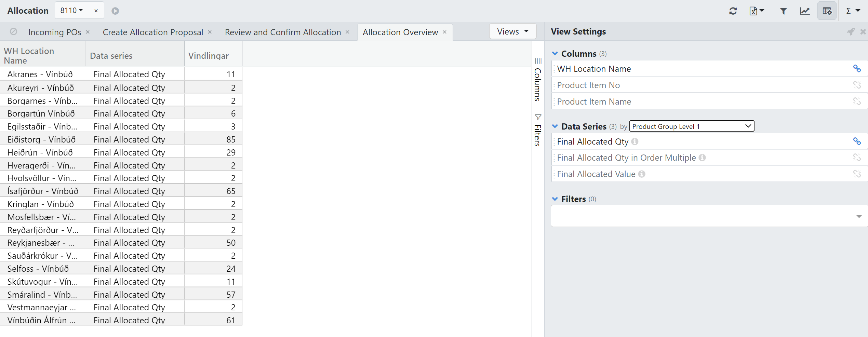Close the Allocation Overview tab
The image size is (868, 337).
(444, 32)
